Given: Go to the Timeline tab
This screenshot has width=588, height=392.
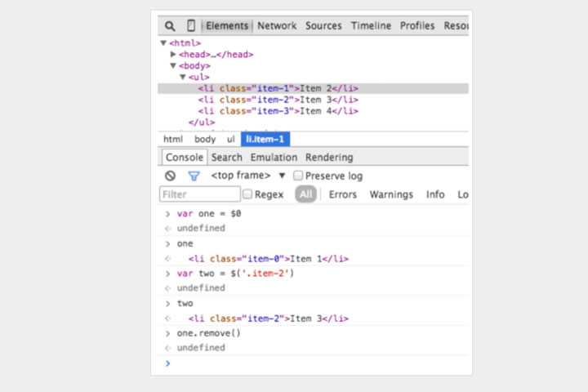Looking at the screenshot, I should click(371, 26).
